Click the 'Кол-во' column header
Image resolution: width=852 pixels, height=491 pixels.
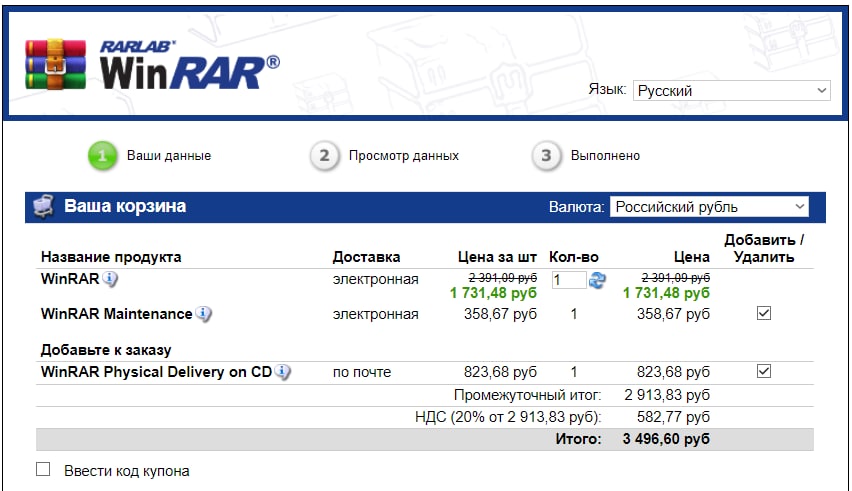(574, 257)
